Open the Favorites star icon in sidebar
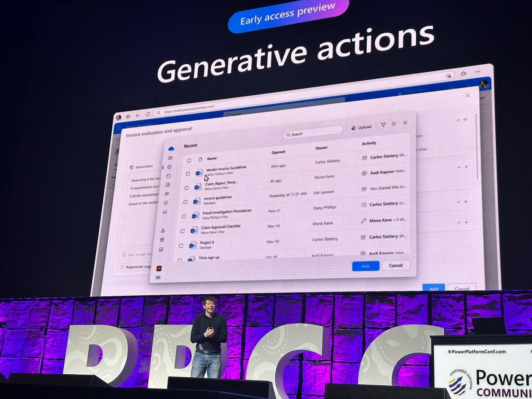532x399 pixels. click(166, 203)
